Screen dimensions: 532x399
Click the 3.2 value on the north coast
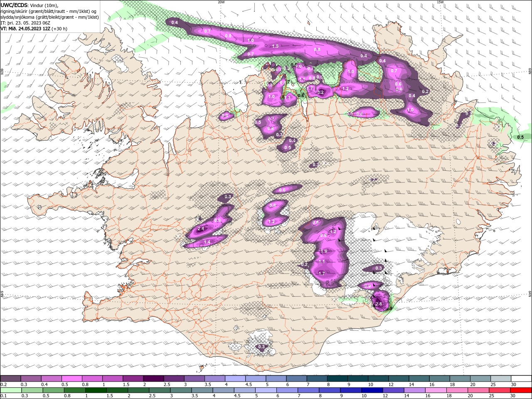pyautogui.click(x=320, y=92)
